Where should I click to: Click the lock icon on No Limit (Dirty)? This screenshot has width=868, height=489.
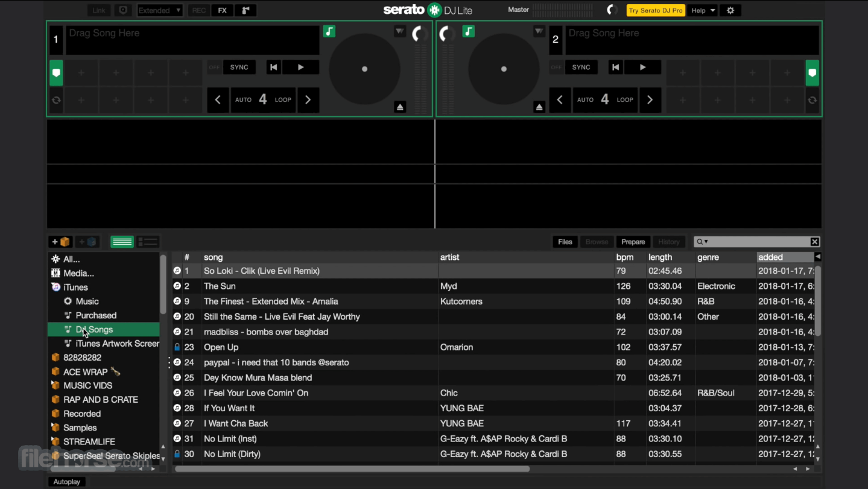click(177, 453)
